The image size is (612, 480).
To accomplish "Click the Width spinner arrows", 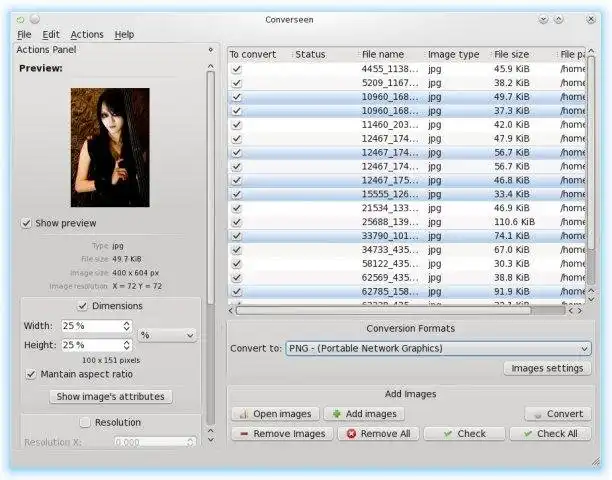I will pos(126,326).
